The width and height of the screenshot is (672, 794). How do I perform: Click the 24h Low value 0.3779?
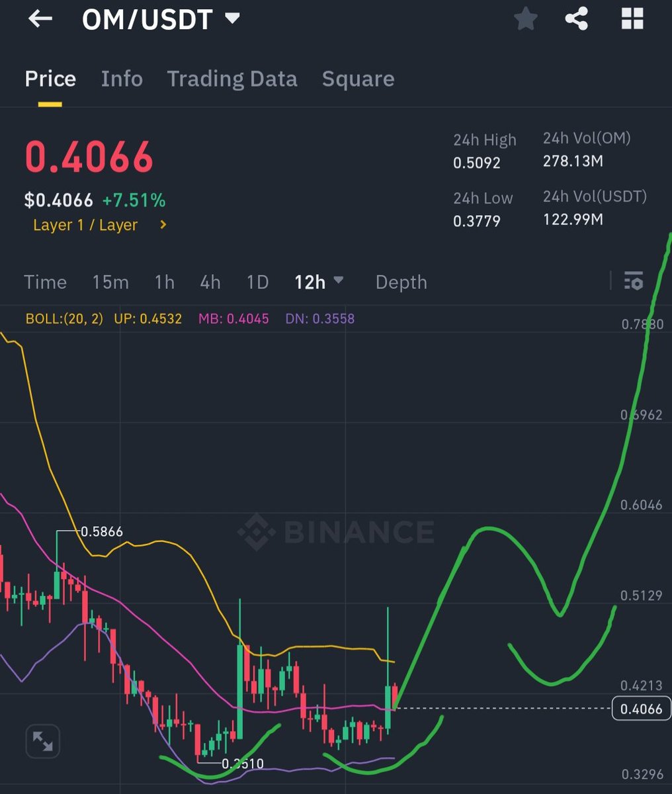(x=477, y=221)
